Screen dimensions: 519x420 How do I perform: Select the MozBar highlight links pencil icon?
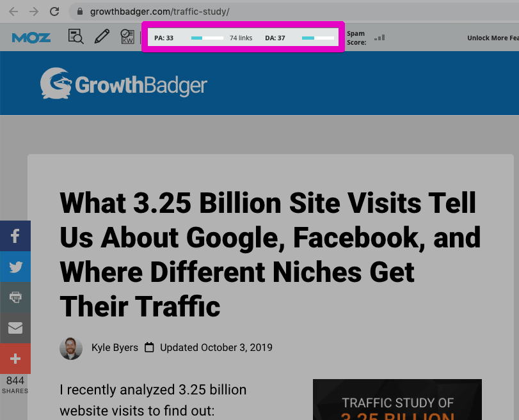102,36
